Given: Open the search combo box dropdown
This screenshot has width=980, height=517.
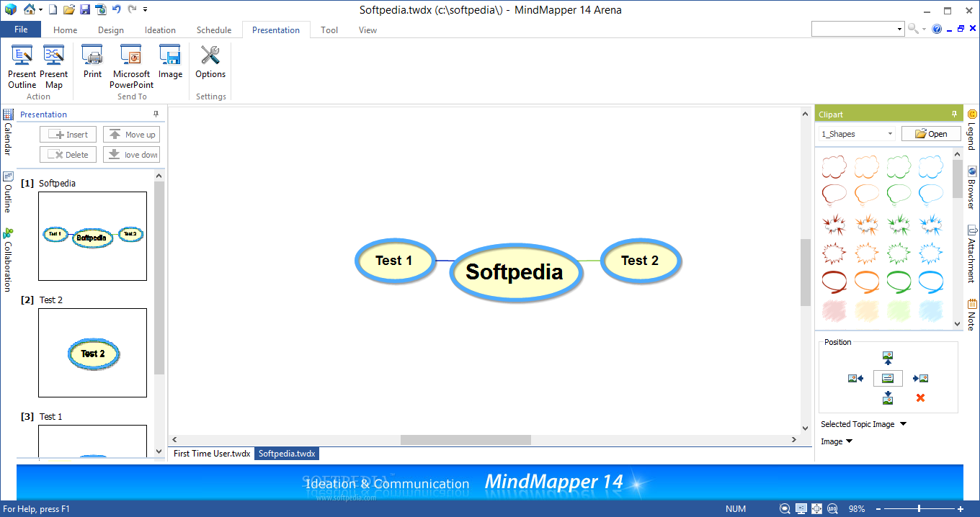Looking at the screenshot, I should [900, 30].
